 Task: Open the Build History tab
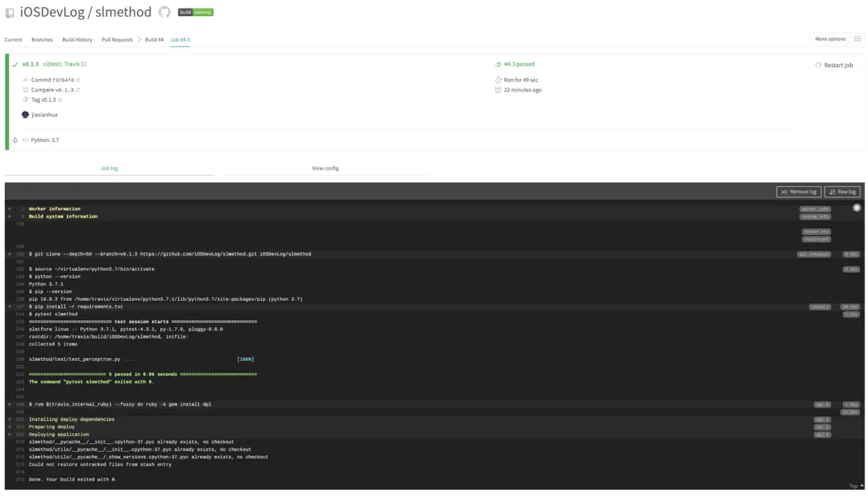[x=77, y=40]
